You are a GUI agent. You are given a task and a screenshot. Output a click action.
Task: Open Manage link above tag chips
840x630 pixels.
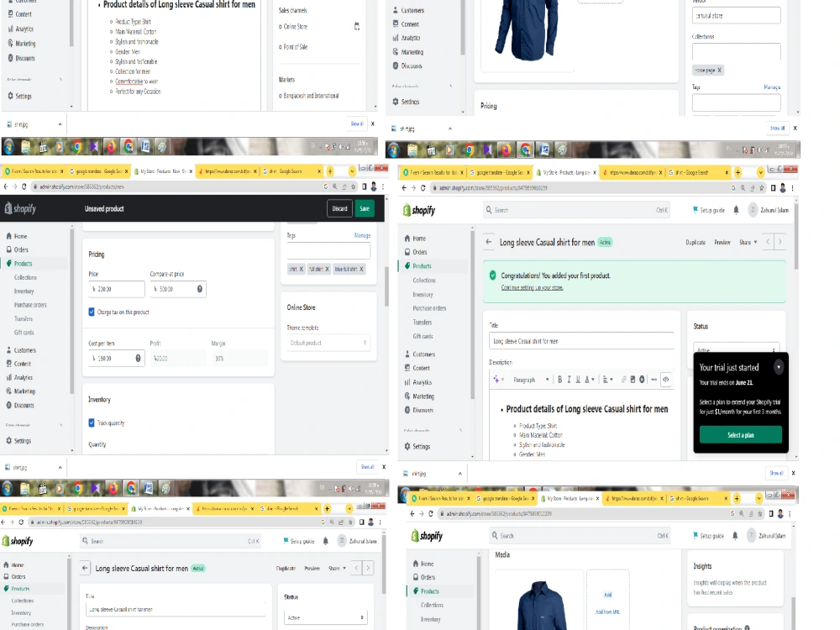[362, 235]
